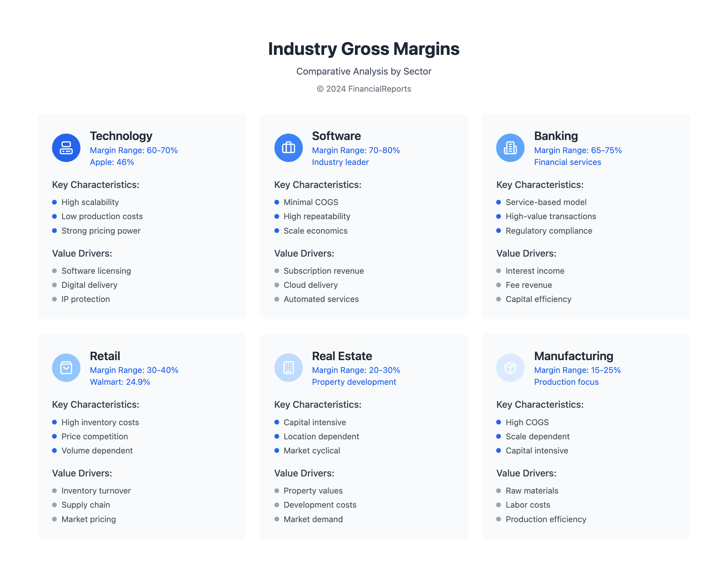Screen dimensions: 728x577
Task: Select the Subscription revenue bullet item
Action: (323, 271)
